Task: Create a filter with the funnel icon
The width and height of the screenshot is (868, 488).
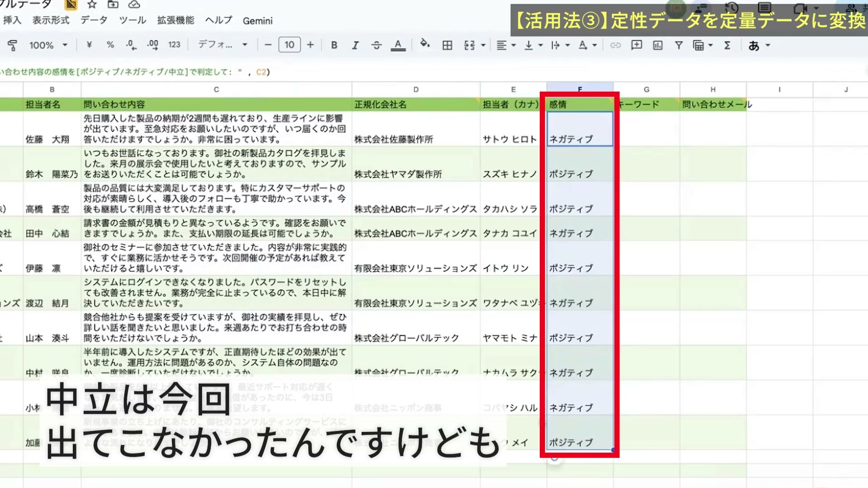Action: coord(679,45)
